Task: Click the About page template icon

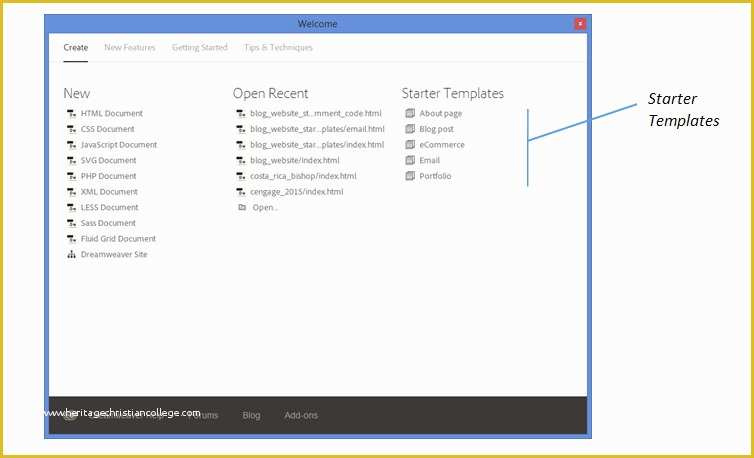Action: click(x=410, y=113)
